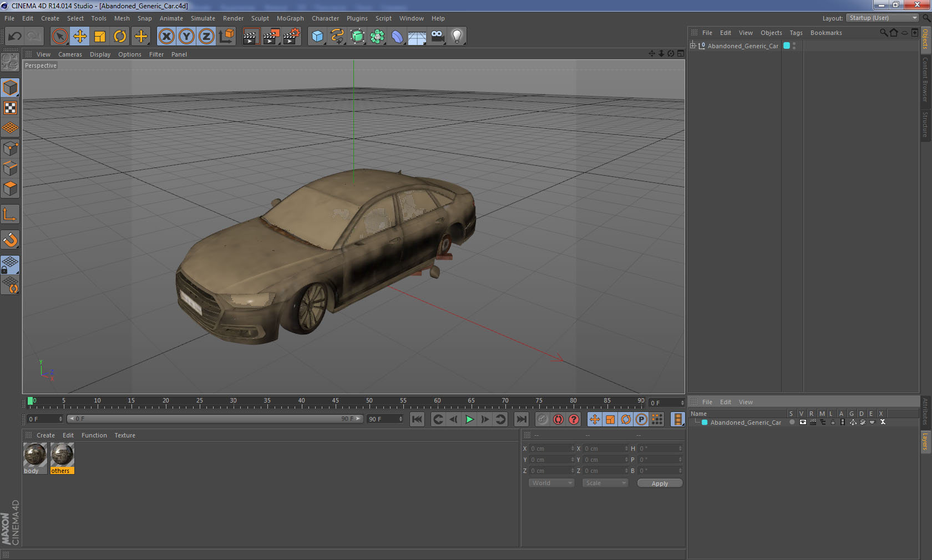The width and height of the screenshot is (932, 560).
Task: Add HyperNURBS generator icon
Action: [357, 37]
